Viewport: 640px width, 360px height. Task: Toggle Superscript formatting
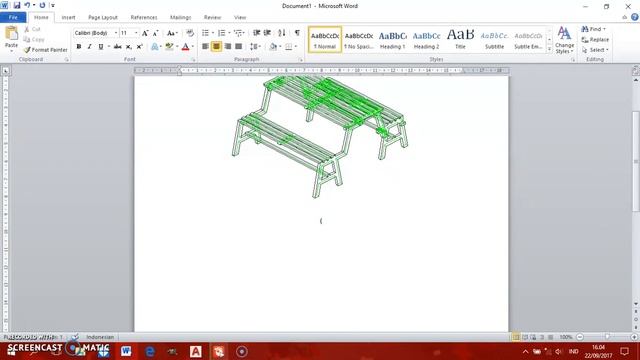(139, 47)
